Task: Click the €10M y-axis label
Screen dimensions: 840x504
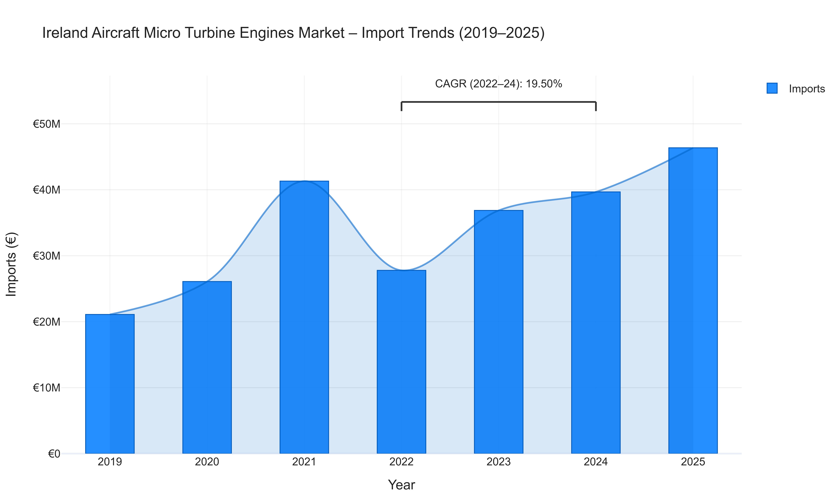Action: [x=47, y=388]
